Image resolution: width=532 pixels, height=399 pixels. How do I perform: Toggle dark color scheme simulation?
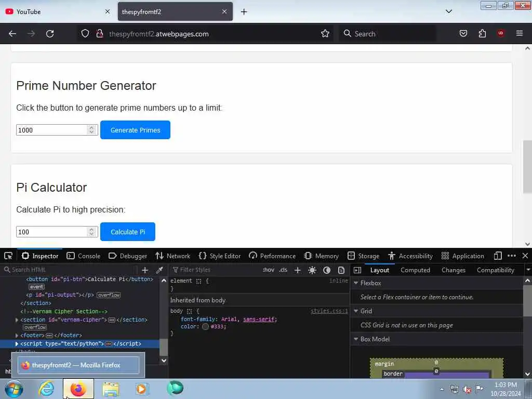(x=327, y=270)
